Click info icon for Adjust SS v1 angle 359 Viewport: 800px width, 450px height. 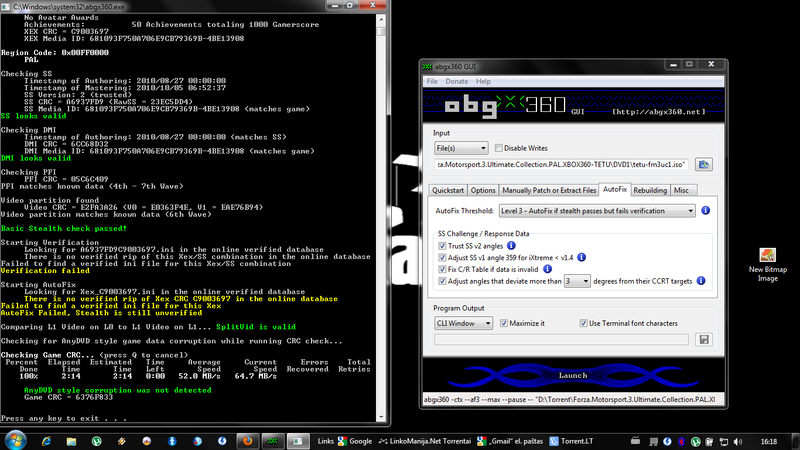click(x=581, y=257)
